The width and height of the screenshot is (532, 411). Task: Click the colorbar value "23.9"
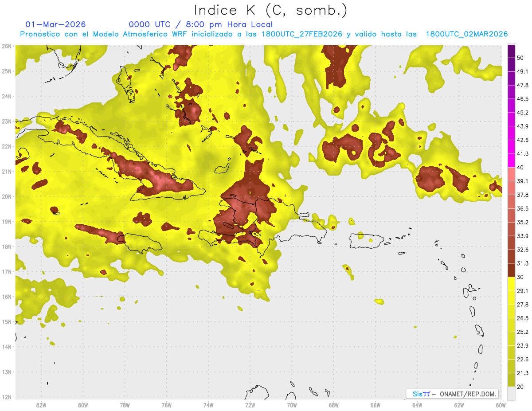tap(523, 346)
